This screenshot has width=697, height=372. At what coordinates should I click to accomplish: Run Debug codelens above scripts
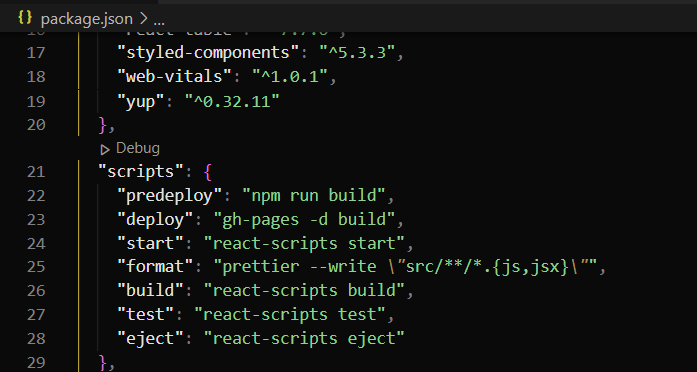click(138, 148)
